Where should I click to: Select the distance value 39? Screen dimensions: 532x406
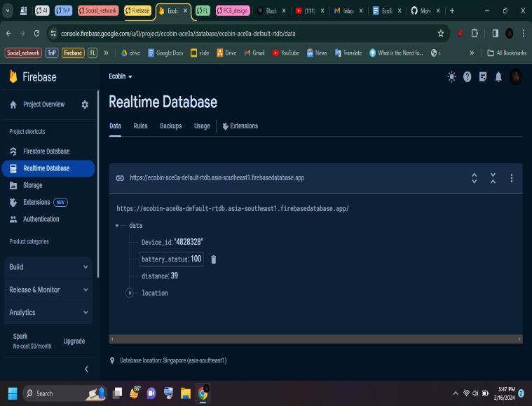pyautogui.click(x=174, y=276)
